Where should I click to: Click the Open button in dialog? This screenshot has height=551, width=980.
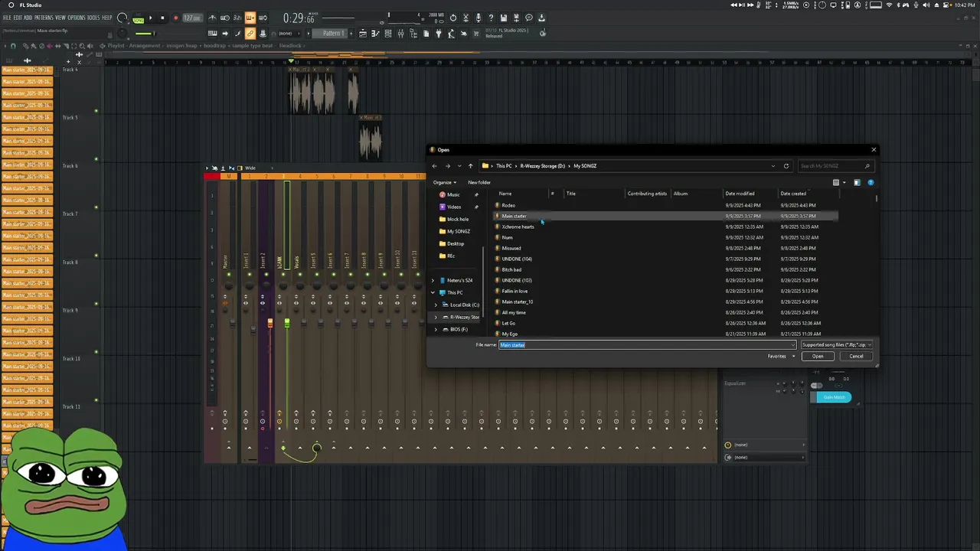818,356
